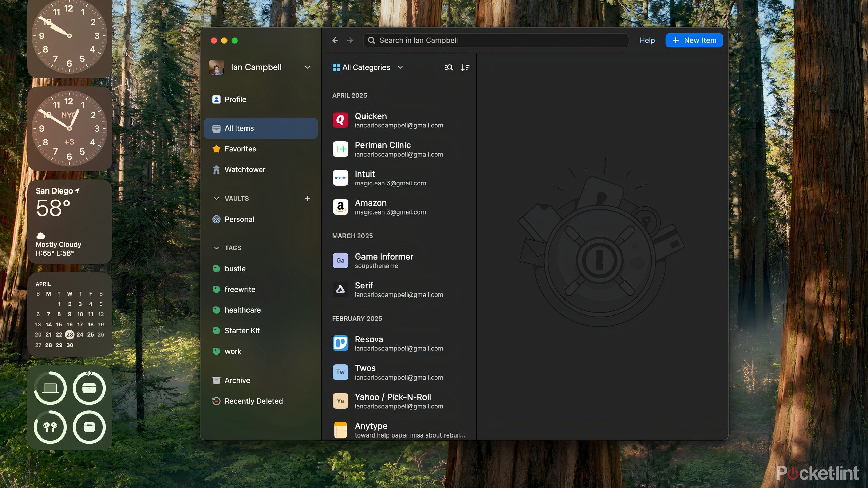Open the Intuit entry

click(399, 178)
